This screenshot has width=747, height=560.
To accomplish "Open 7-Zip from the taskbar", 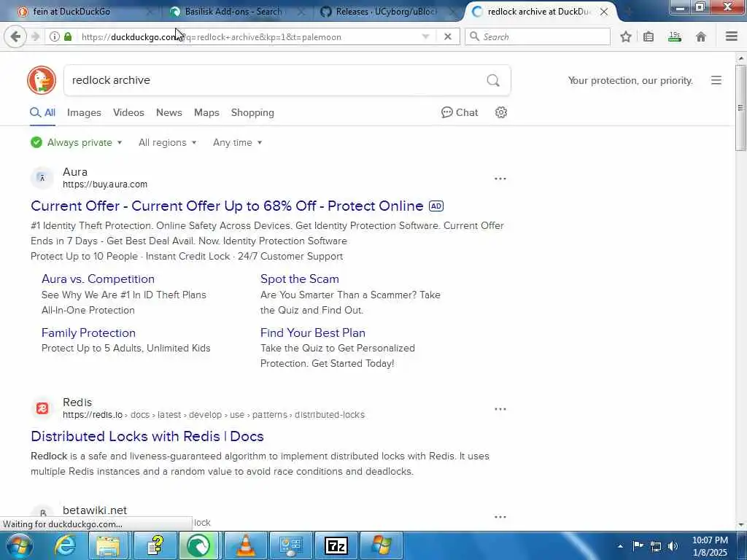I will click(x=336, y=545).
